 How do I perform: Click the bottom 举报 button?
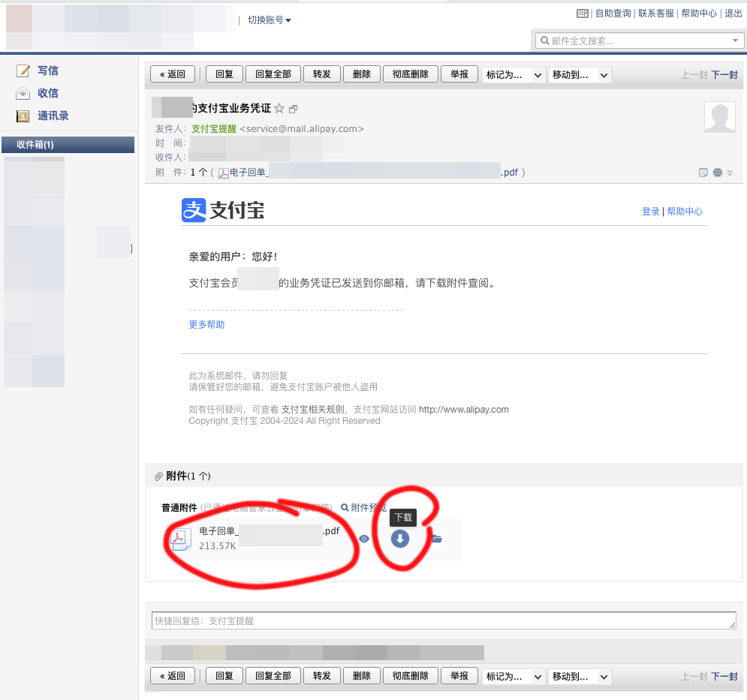[x=459, y=676]
